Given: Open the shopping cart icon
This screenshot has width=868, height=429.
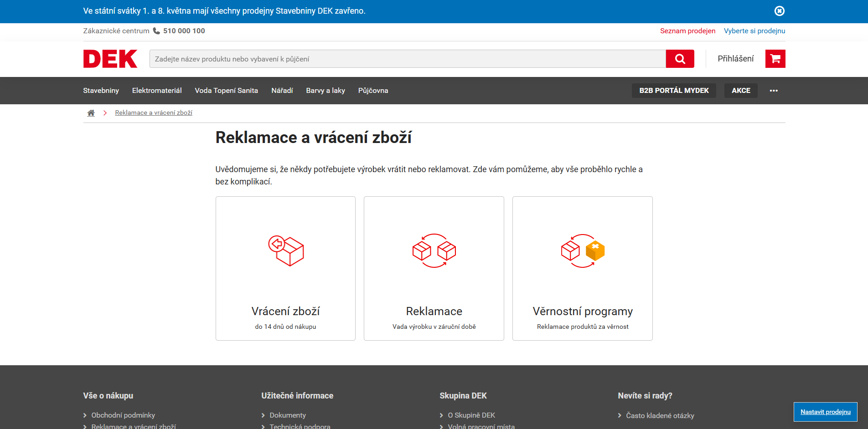Looking at the screenshot, I should coord(775,59).
